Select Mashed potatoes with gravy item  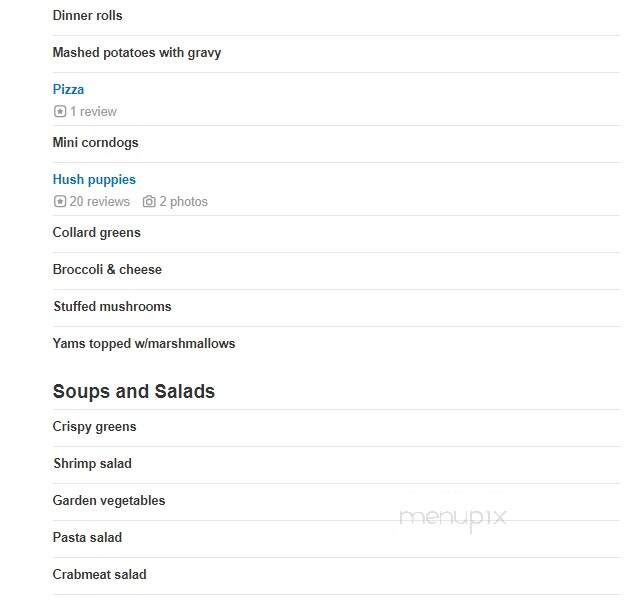click(x=137, y=52)
